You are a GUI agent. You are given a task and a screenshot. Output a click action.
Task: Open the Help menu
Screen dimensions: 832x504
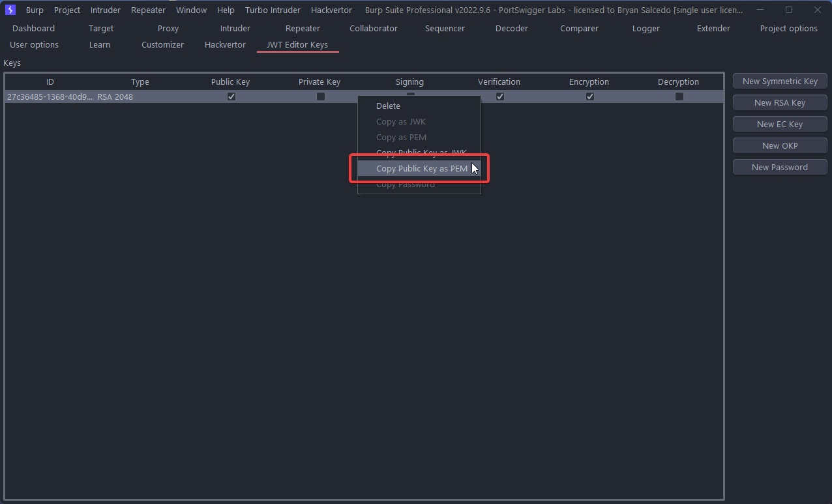(x=226, y=10)
